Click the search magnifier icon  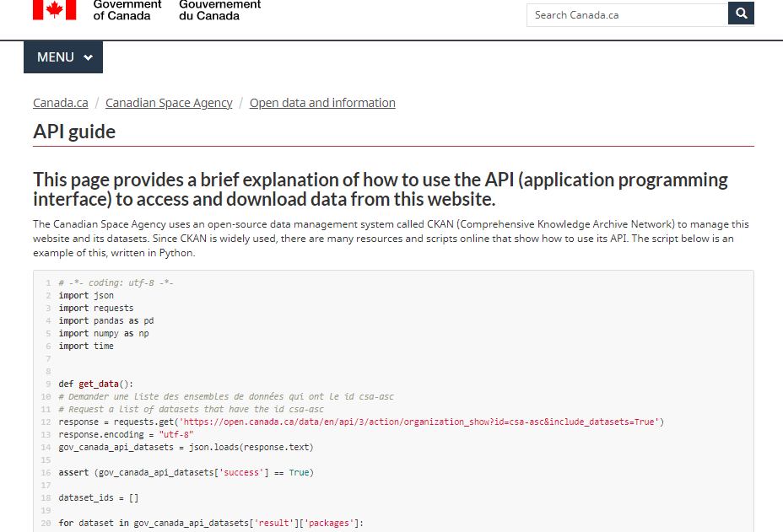click(x=740, y=13)
